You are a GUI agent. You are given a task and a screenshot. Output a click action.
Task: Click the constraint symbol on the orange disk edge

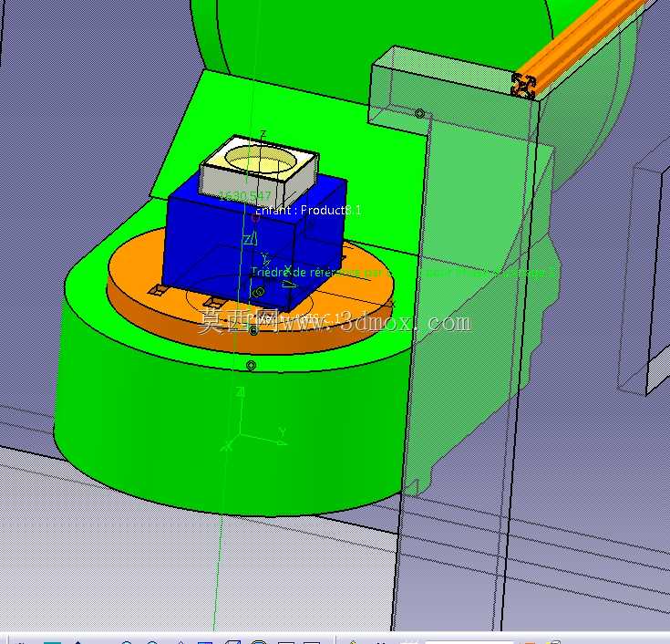point(253,330)
